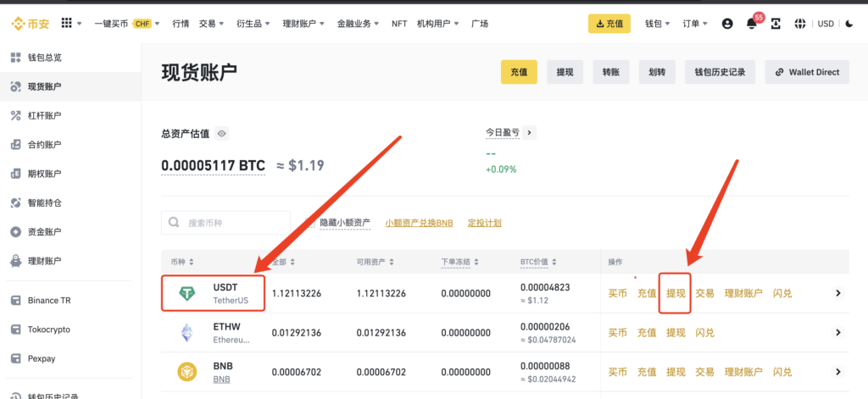868x399 pixels.
Task: Open 期权账户 in sidebar
Action: [x=70, y=174]
